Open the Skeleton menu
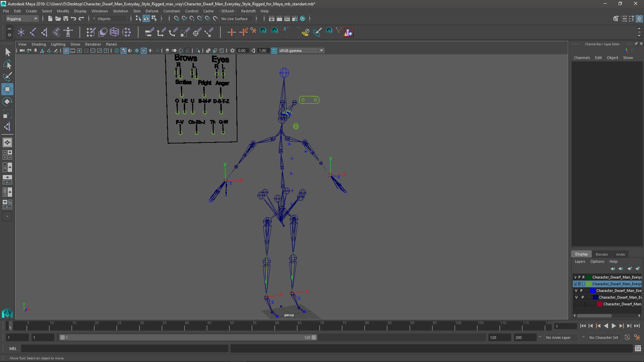This screenshot has height=362, width=644. [x=120, y=11]
